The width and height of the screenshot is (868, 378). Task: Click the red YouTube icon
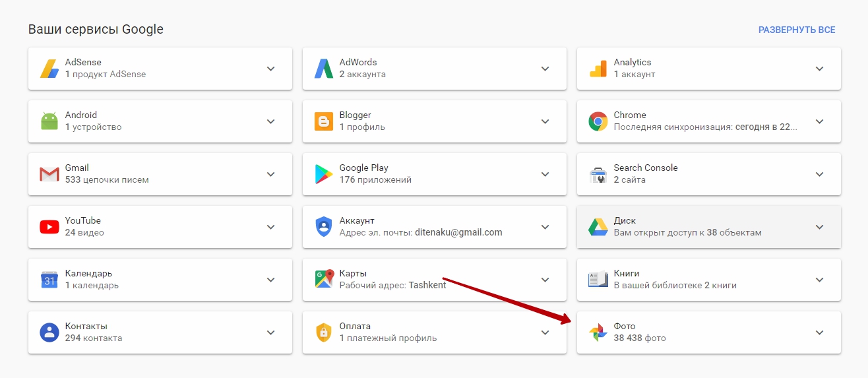49,227
